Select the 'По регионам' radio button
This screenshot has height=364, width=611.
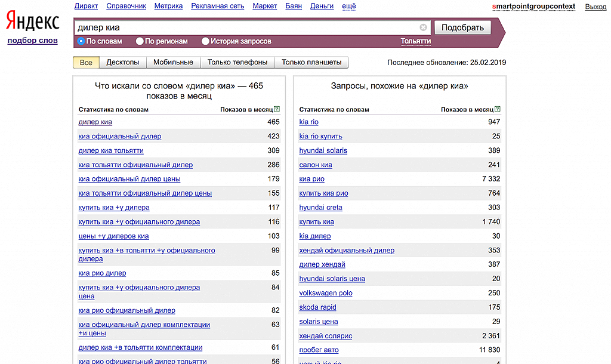140,41
